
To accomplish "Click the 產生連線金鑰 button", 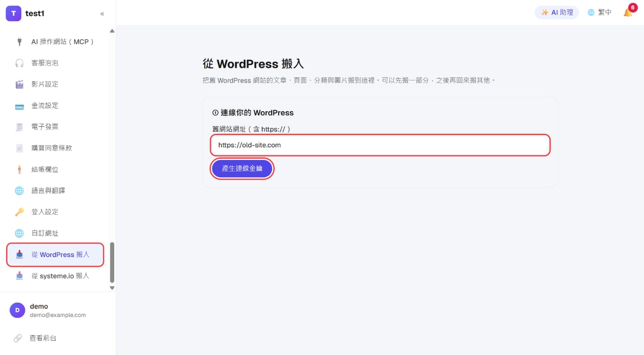I will pyautogui.click(x=242, y=168).
